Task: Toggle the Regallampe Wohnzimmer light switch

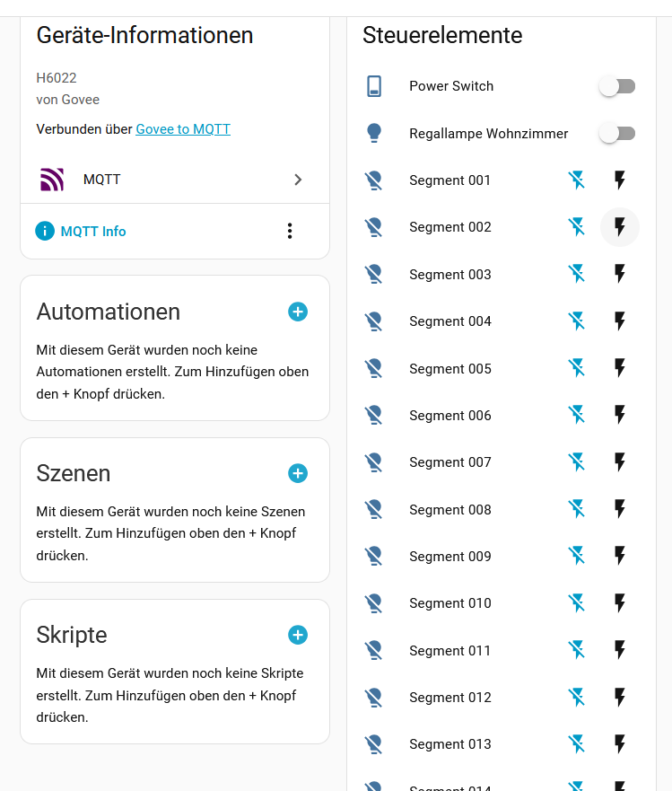Action: (x=617, y=134)
